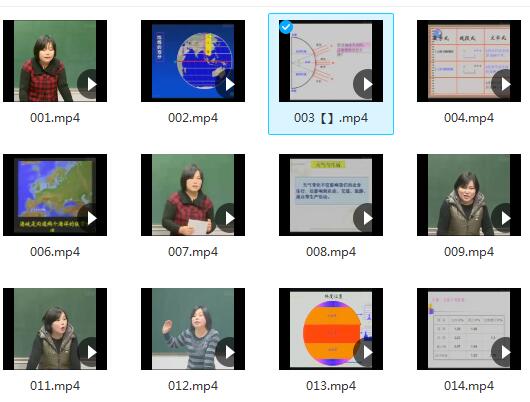The width and height of the screenshot is (530, 402).
Task: Select the 009.mp4 teacher thumbnail
Action: click(x=469, y=195)
